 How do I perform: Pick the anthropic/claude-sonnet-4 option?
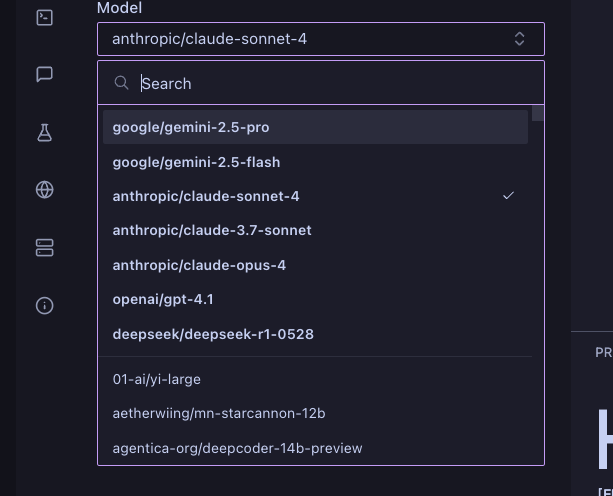pos(206,196)
